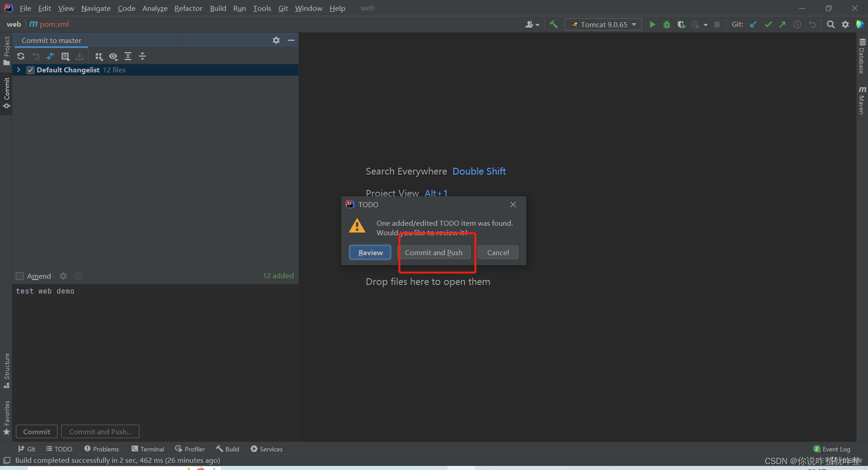Open commit options gear beside Amend
Image resolution: width=868 pixels, height=470 pixels.
click(x=63, y=276)
